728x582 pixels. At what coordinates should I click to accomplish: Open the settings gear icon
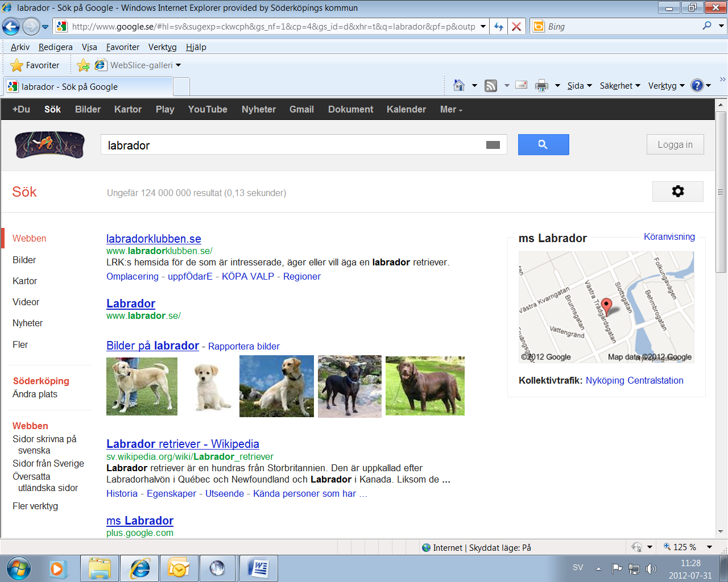(x=677, y=191)
